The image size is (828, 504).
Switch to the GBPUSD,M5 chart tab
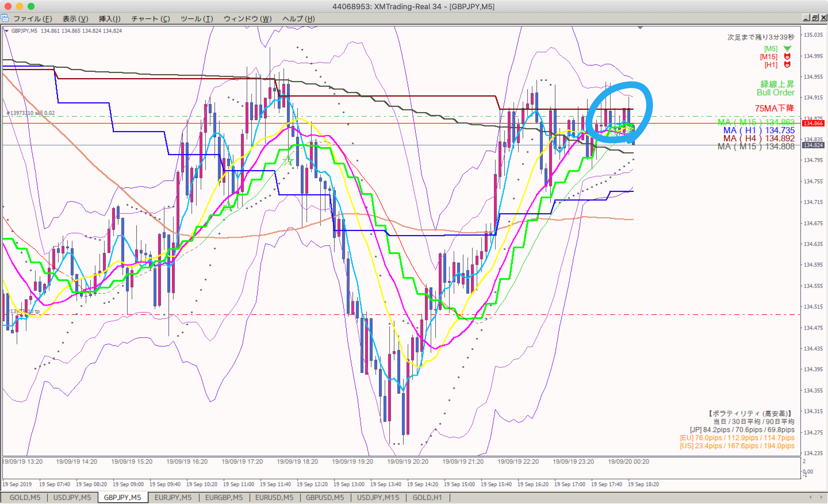(x=325, y=497)
